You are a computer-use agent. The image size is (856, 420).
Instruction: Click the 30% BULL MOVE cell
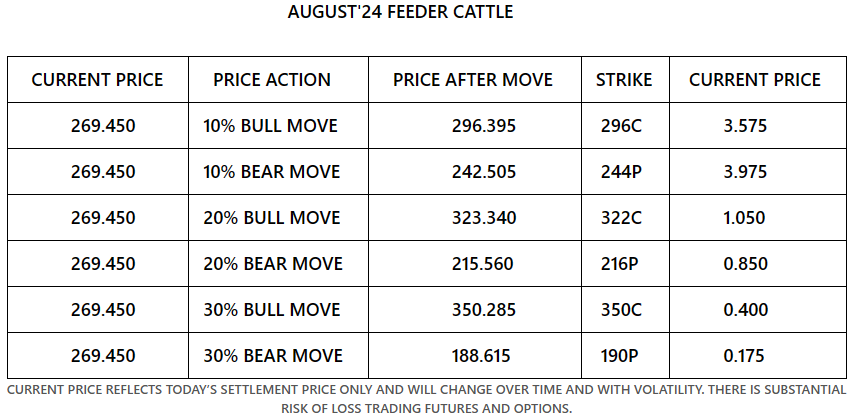click(x=270, y=310)
